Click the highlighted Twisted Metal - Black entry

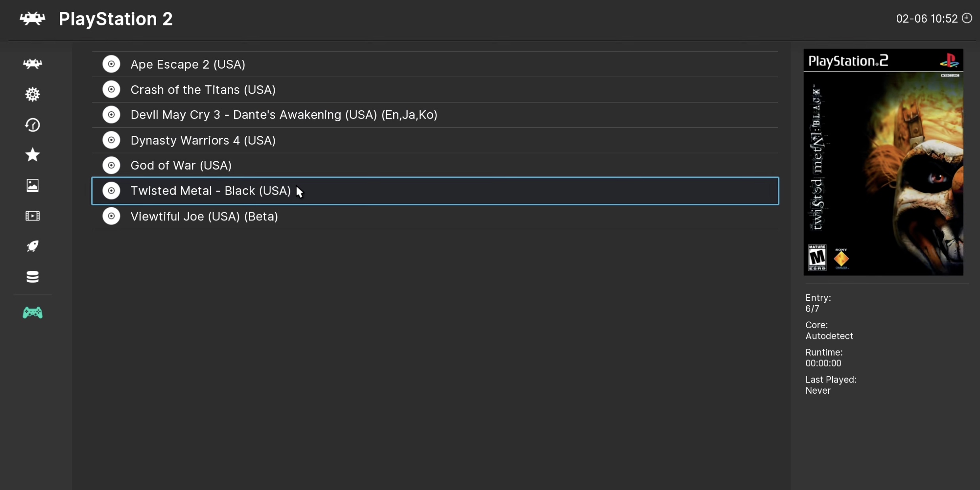pos(211,191)
